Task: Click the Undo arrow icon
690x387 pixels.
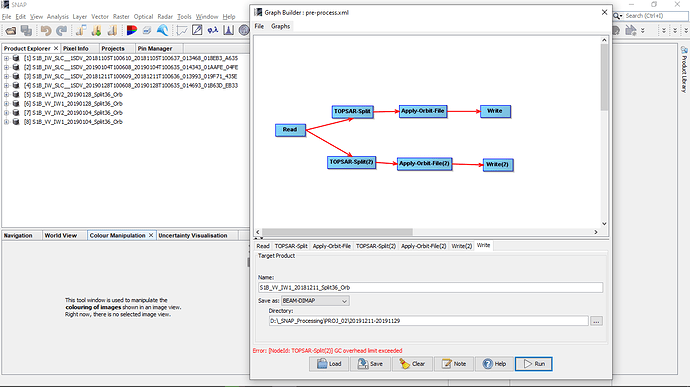Action: click(x=46, y=30)
